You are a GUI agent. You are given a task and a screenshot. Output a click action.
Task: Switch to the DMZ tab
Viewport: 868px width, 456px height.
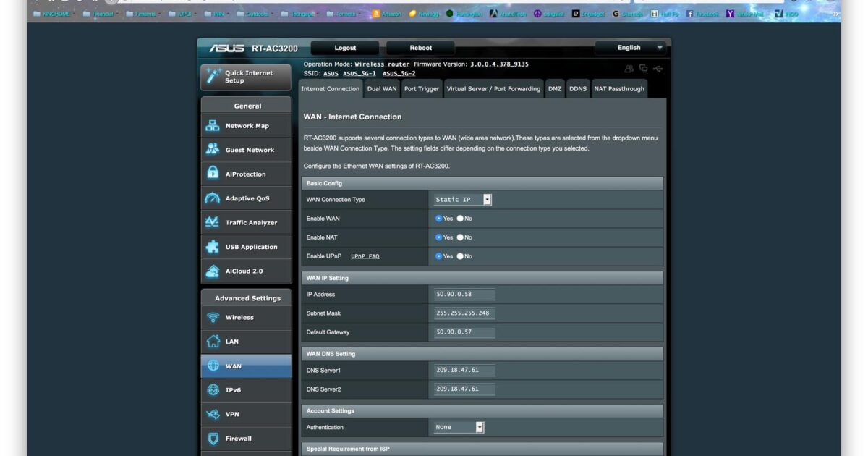[555, 89]
